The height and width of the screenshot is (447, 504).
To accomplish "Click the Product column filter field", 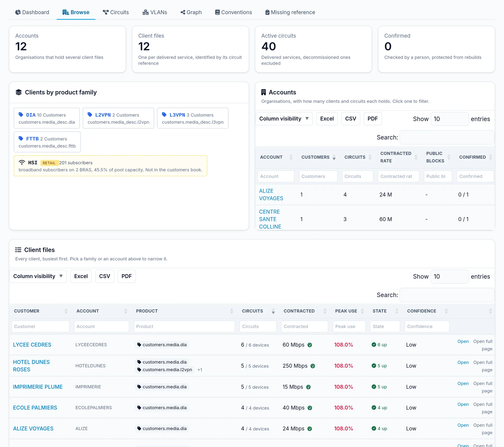I will (184, 326).
